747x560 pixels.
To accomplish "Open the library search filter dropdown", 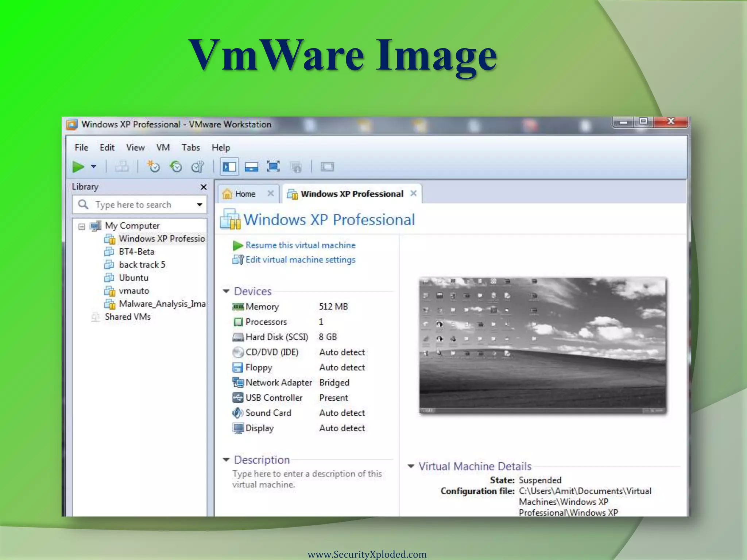I will coord(200,205).
